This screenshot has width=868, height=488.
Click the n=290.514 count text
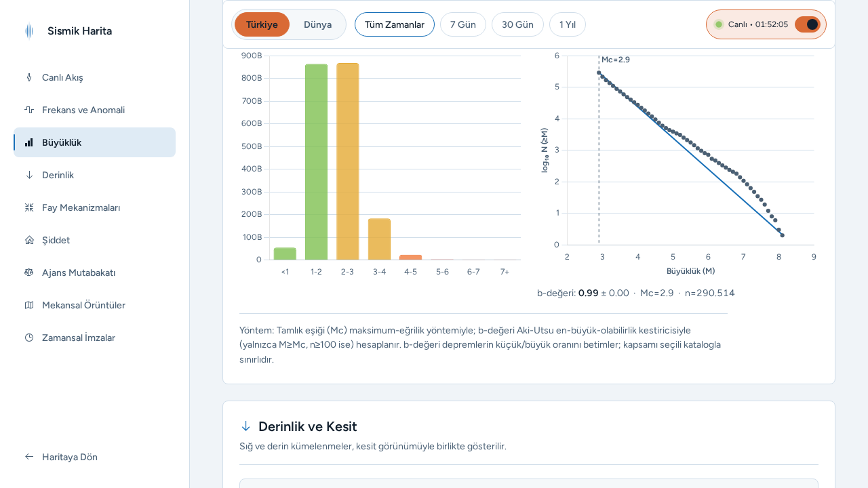pyautogui.click(x=710, y=293)
